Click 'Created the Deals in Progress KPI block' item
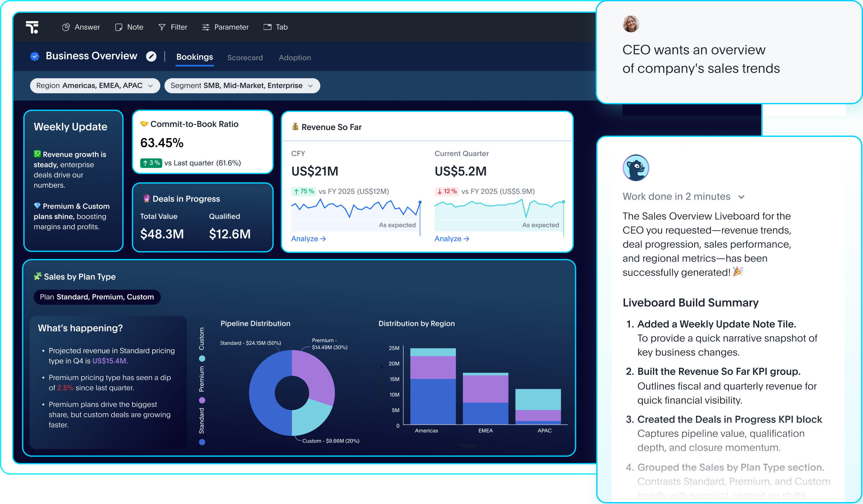The image size is (863, 504). [x=730, y=420]
